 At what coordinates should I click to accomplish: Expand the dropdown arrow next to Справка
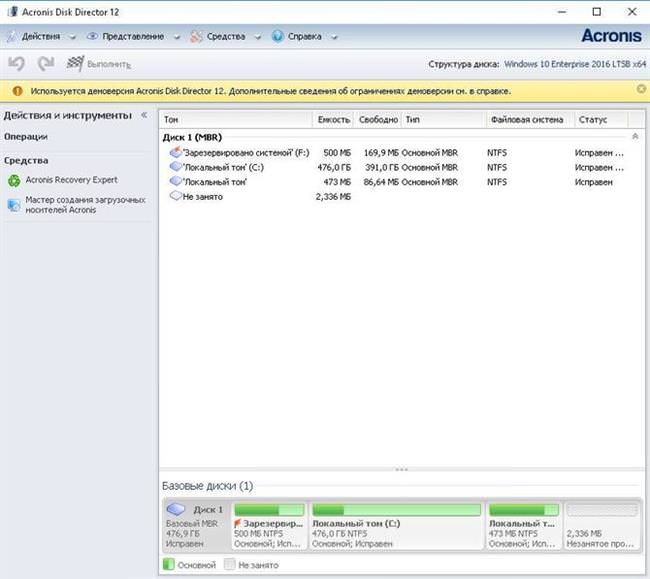pyautogui.click(x=334, y=37)
